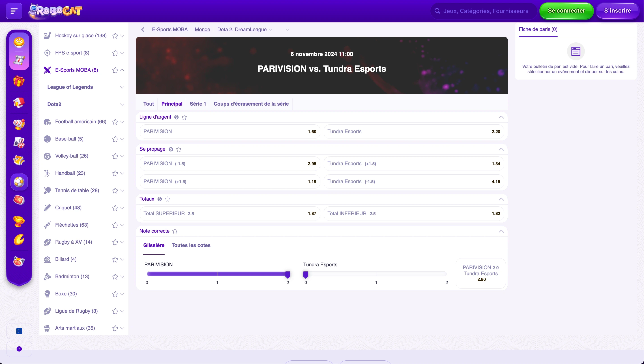Select the PARIVISION 2-0 odds 2.80 card

[x=481, y=273]
